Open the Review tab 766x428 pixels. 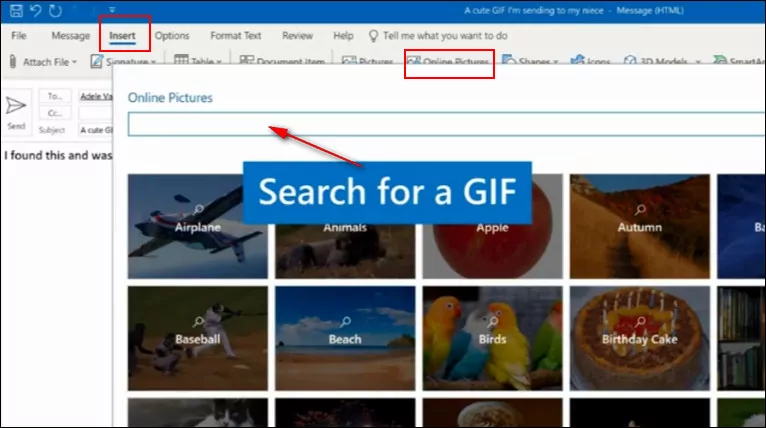298,36
